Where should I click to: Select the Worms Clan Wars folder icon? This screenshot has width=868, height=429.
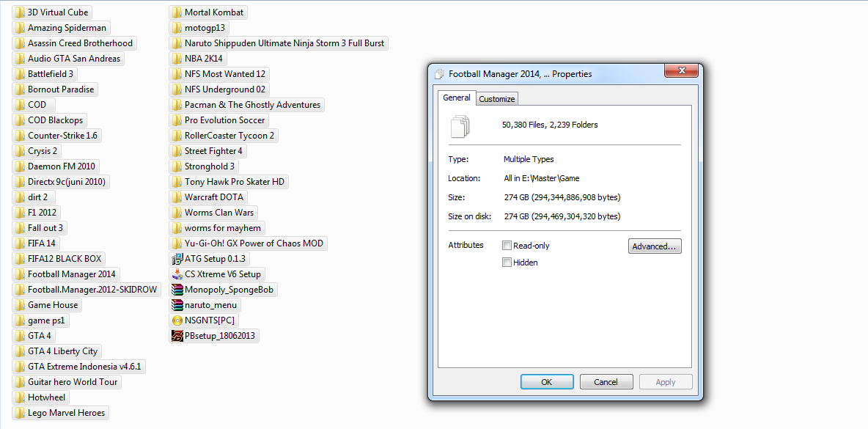click(x=177, y=213)
